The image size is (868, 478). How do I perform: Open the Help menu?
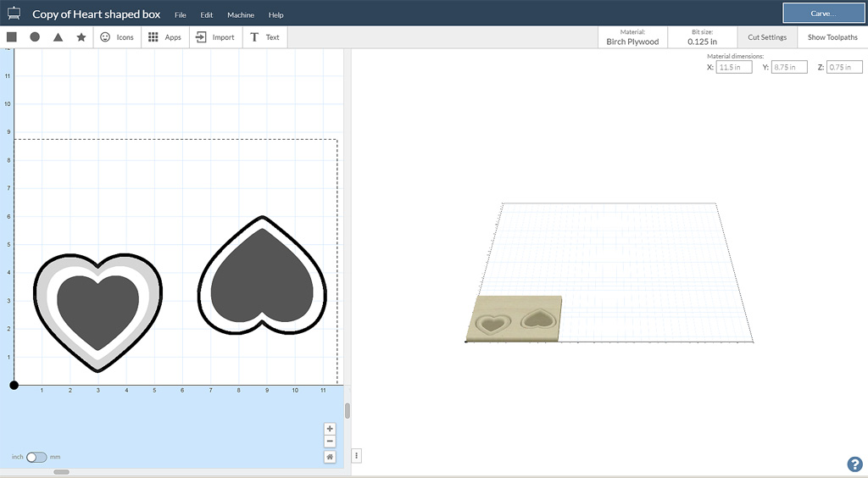(276, 15)
